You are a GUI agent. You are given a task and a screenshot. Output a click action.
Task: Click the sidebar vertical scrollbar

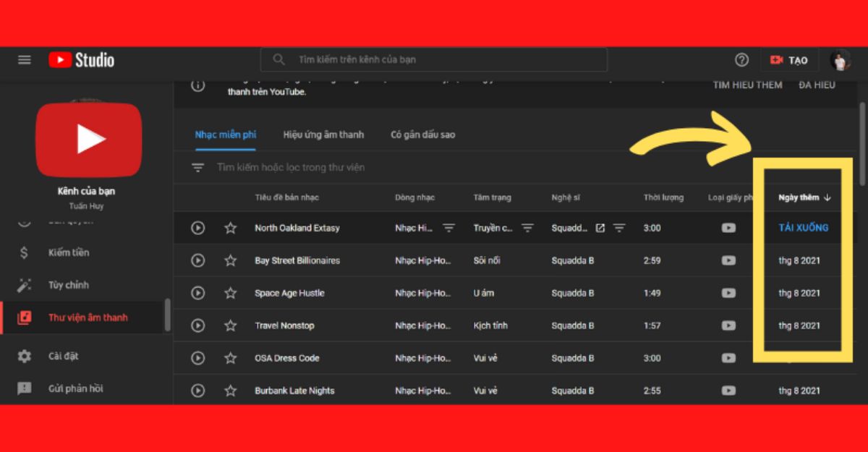coord(168,315)
